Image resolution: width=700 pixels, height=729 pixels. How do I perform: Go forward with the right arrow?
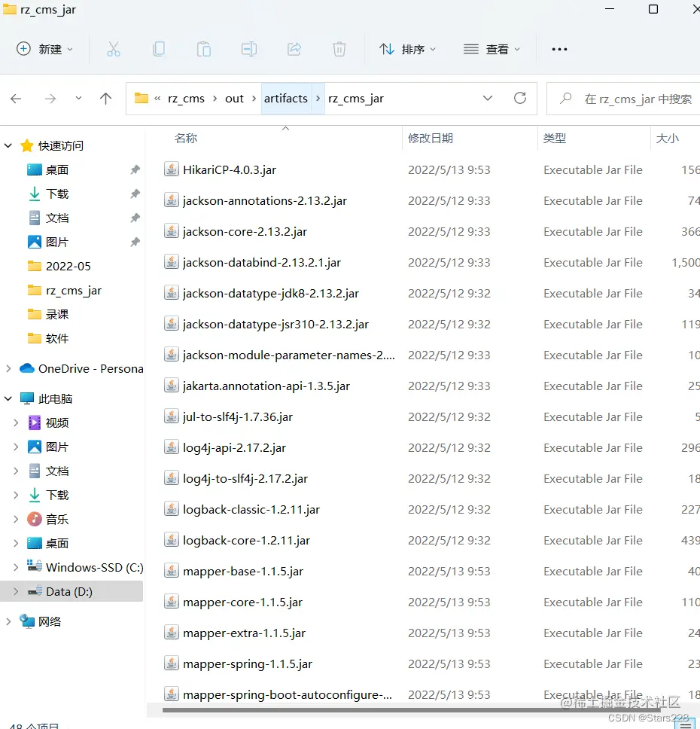(50, 99)
